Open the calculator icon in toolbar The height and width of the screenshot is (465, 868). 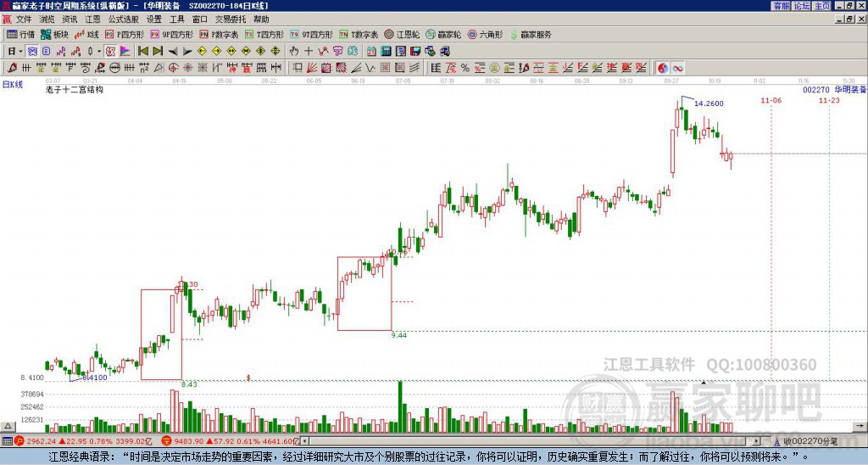[x=386, y=51]
